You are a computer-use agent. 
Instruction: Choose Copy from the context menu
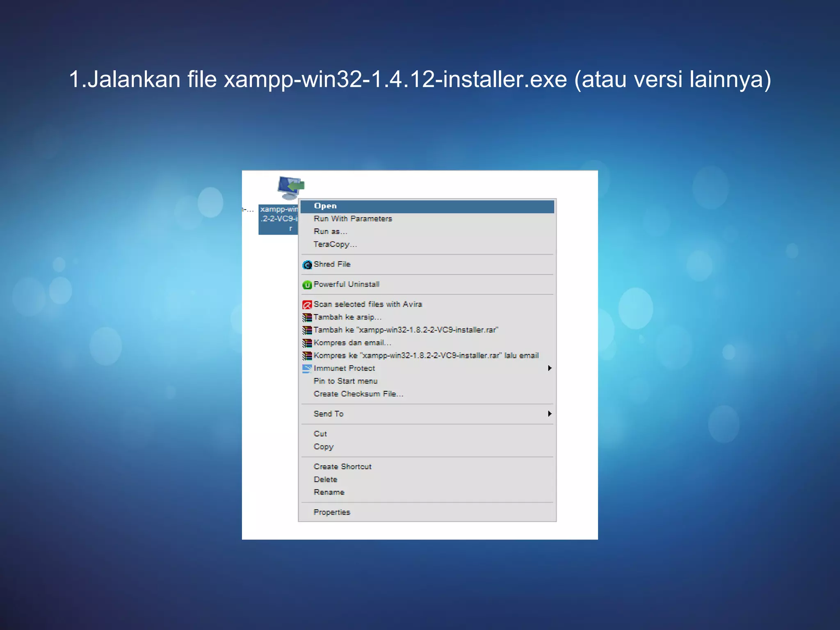tap(427, 447)
